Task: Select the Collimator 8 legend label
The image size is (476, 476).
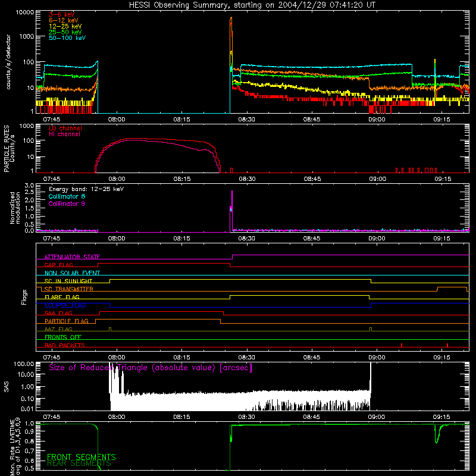Action: (x=67, y=196)
